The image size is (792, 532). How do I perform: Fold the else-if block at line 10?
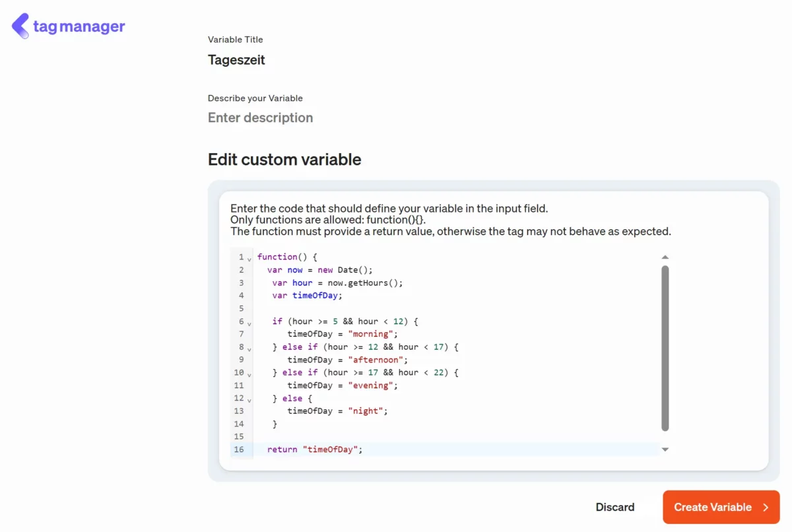(x=249, y=375)
